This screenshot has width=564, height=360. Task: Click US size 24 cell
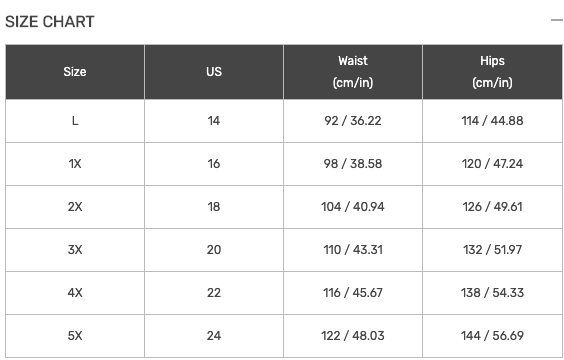tap(214, 336)
